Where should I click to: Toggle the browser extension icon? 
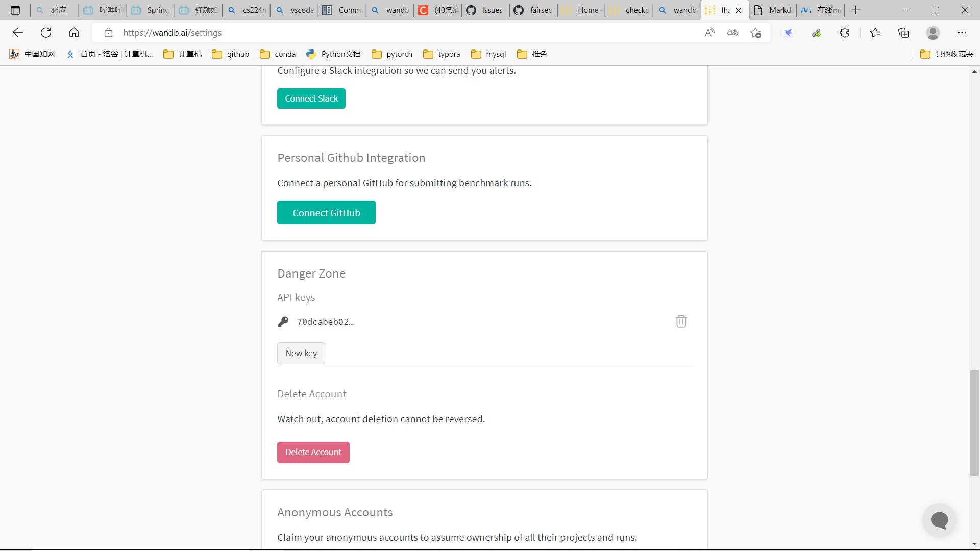(x=845, y=32)
